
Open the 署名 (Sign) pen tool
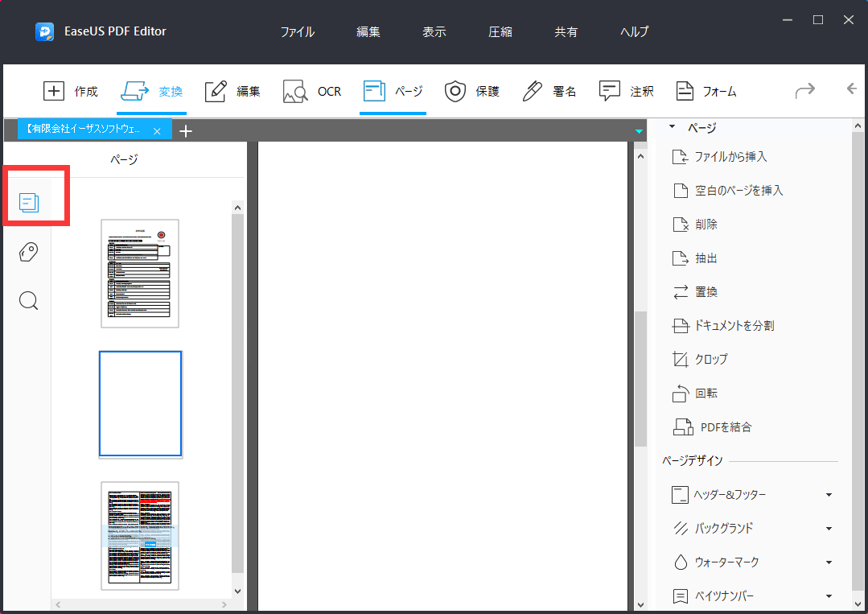click(533, 92)
